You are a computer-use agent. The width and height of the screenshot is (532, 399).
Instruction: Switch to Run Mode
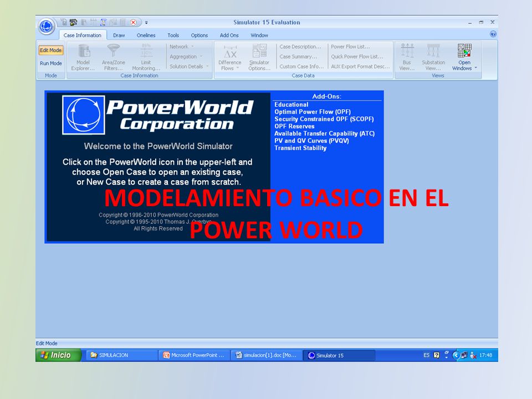coord(51,63)
